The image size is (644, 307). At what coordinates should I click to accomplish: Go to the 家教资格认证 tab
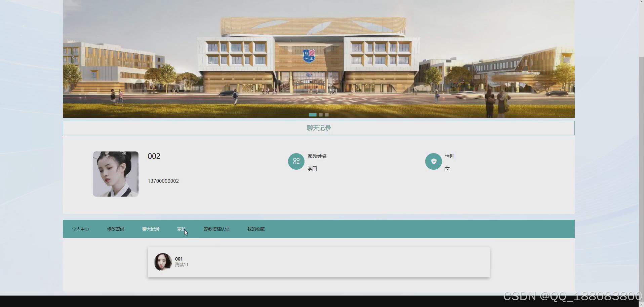pyautogui.click(x=217, y=229)
